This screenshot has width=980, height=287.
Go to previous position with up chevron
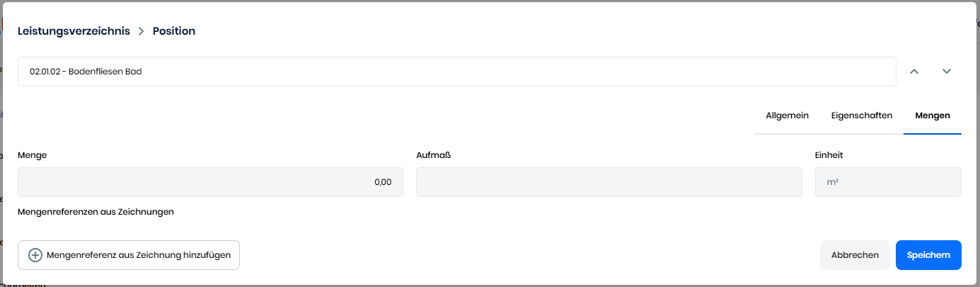click(914, 72)
